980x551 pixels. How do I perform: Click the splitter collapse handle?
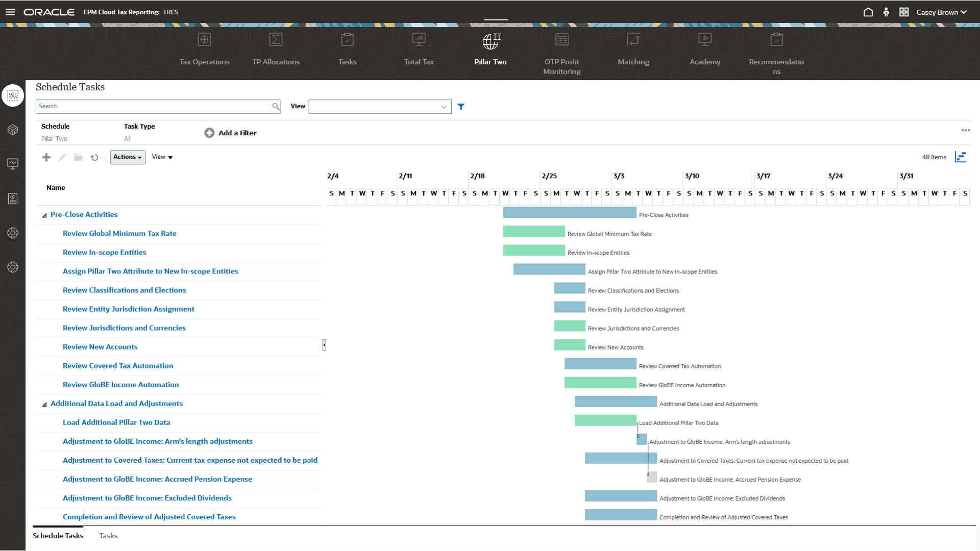point(324,345)
